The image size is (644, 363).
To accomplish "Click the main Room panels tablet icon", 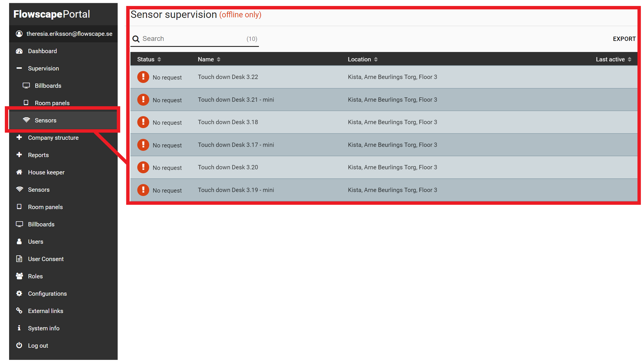I will tap(19, 206).
